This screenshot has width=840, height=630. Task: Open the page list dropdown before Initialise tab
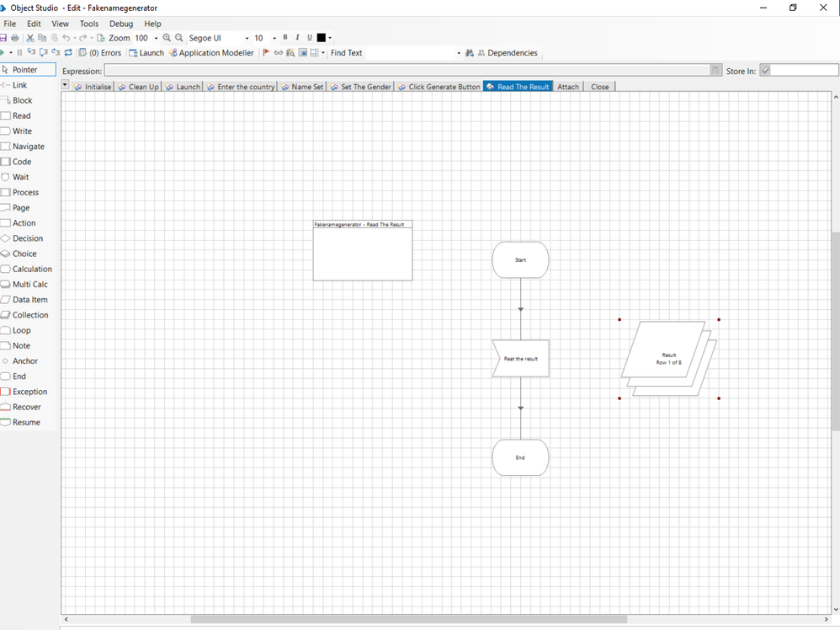(65, 85)
